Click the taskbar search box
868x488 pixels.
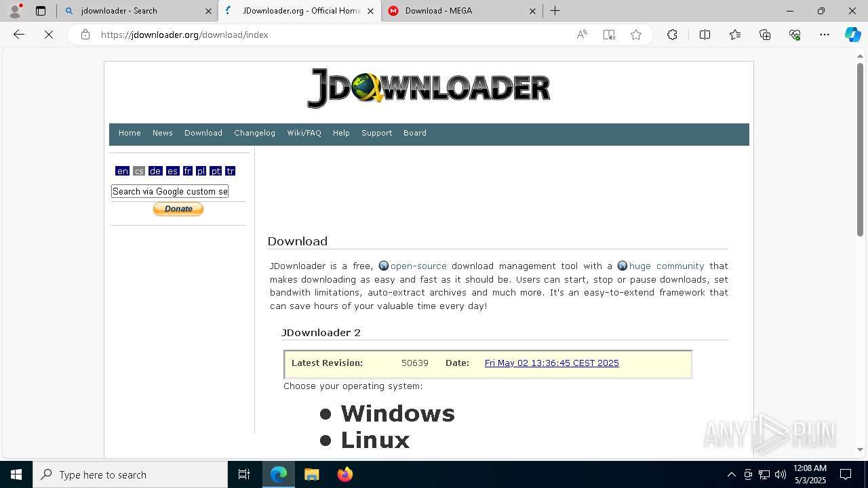(x=130, y=474)
